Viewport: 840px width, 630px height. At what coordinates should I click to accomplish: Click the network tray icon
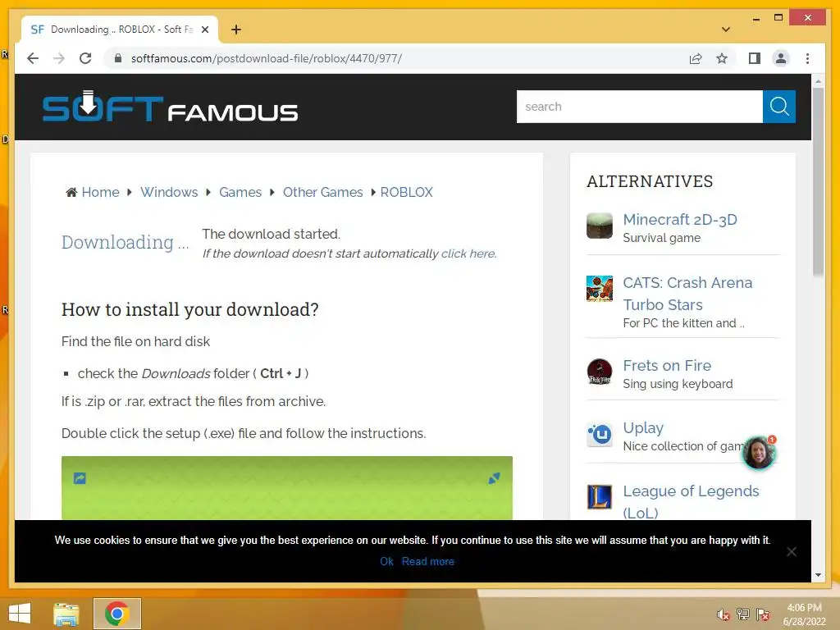pyautogui.click(x=742, y=614)
